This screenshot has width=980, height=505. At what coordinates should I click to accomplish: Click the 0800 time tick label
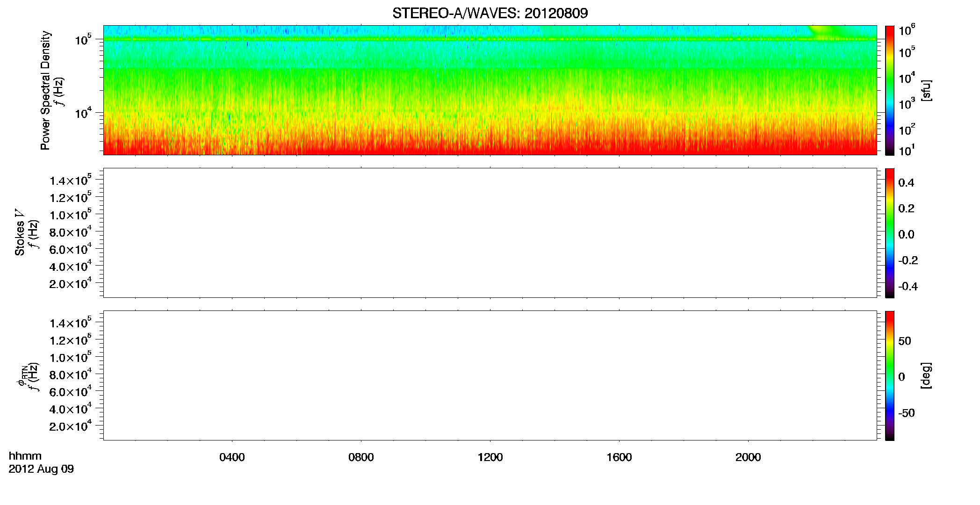pos(361,457)
